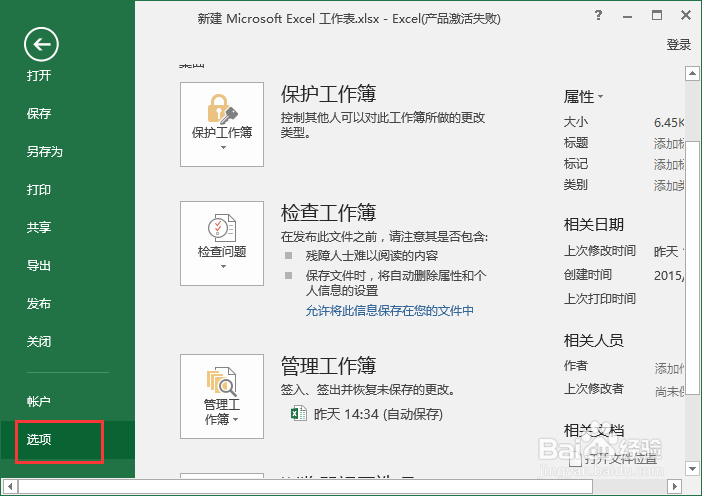Image resolution: width=702 pixels, height=496 pixels.
Task: Click the 登录 sign-in link
Action: [x=679, y=44]
